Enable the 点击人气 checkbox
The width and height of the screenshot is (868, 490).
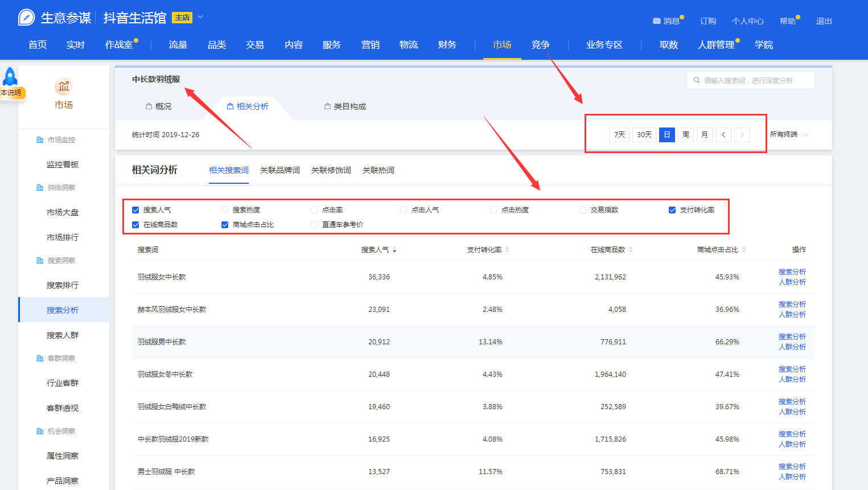coord(404,210)
